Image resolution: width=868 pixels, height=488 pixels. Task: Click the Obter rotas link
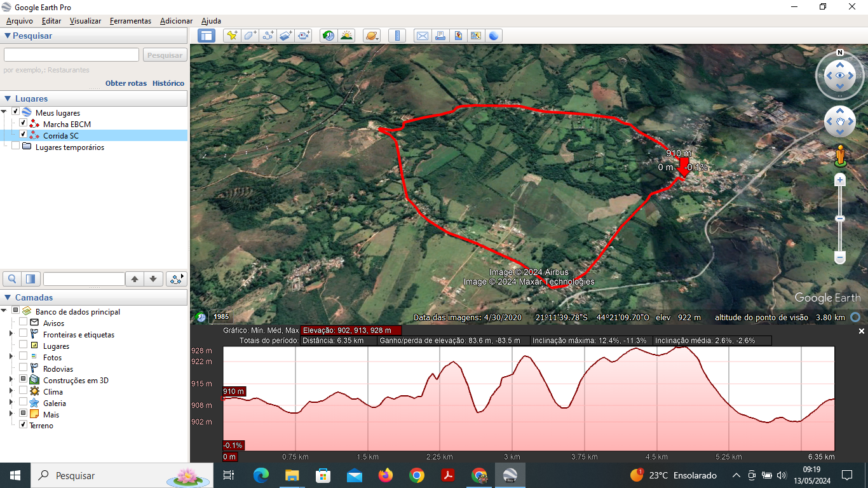[126, 83]
